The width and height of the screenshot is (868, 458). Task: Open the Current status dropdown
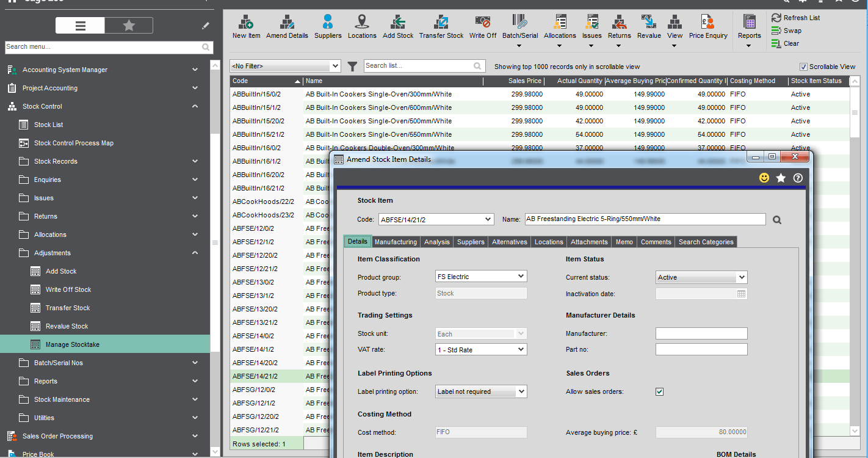[742, 277]
